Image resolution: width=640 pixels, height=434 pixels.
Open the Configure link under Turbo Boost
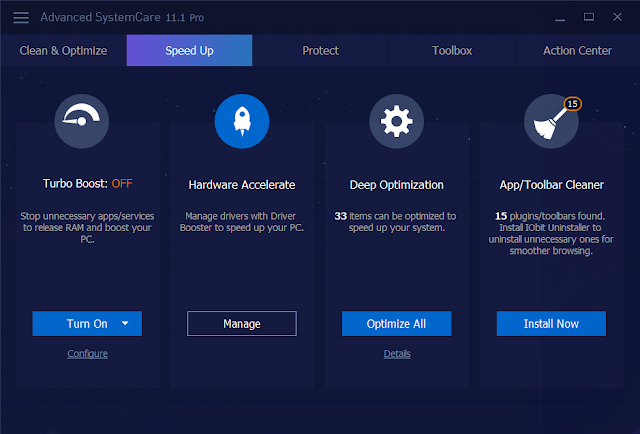87,354
